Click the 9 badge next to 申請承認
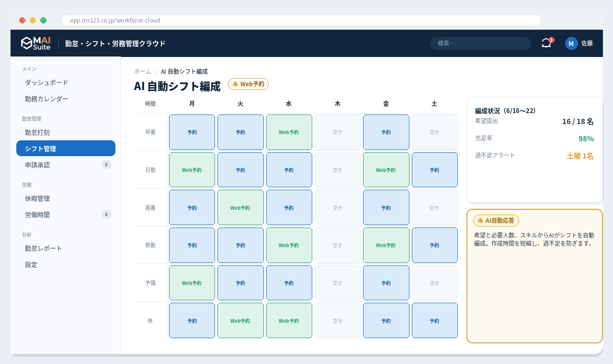 (106, 165)
